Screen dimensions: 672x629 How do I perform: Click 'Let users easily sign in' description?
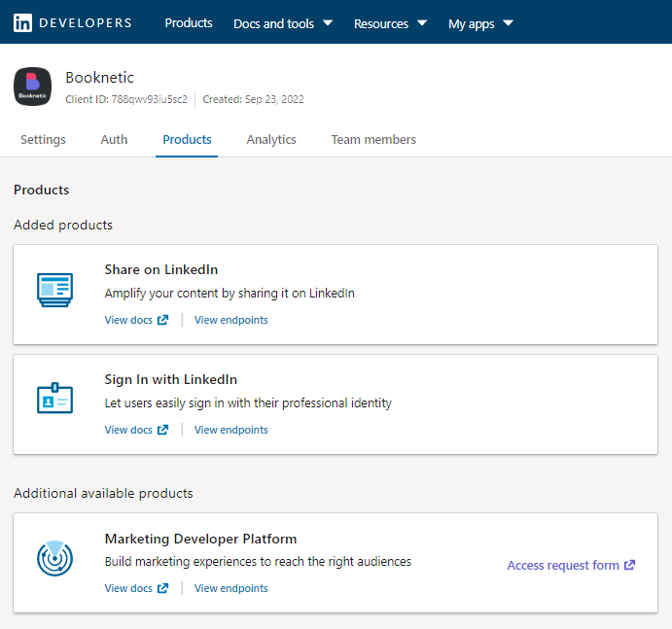coord(248,403)
